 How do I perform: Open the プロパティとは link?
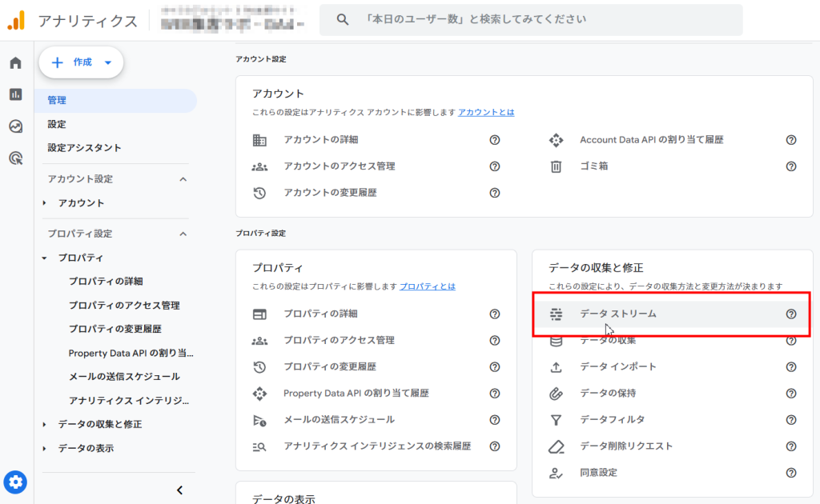tap(427, 286)
